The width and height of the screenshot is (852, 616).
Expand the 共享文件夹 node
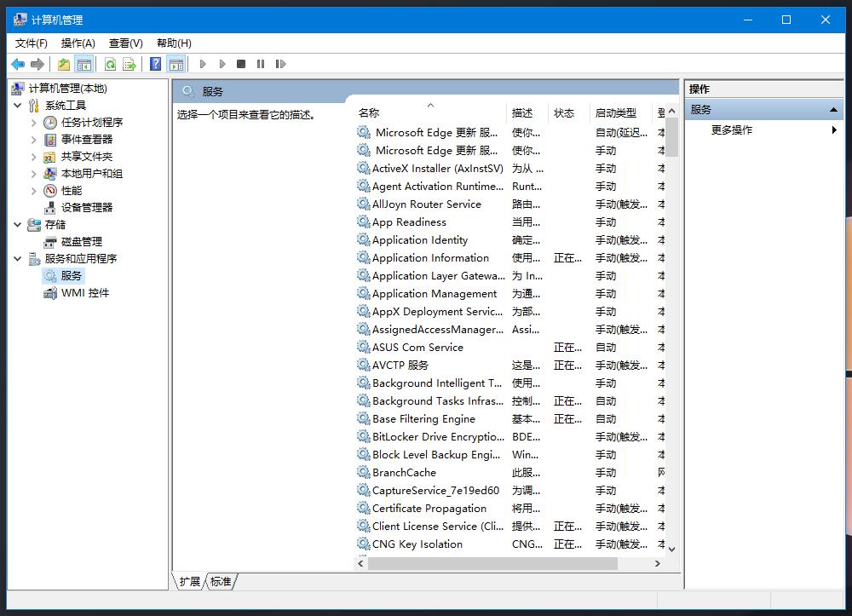[34, 157]
